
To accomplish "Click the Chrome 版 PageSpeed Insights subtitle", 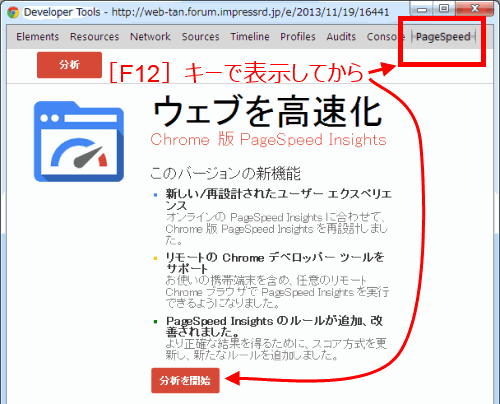I will [x=268, y=139].
